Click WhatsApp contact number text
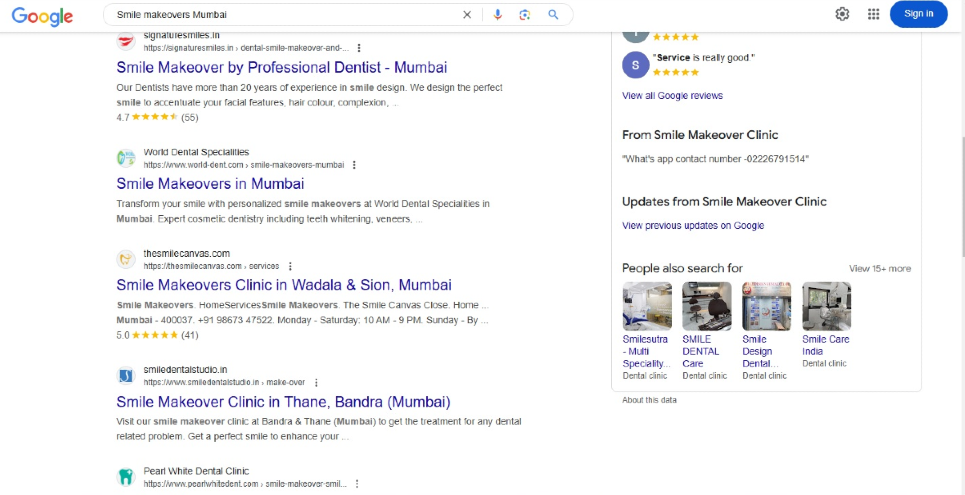 coord(715,159)
